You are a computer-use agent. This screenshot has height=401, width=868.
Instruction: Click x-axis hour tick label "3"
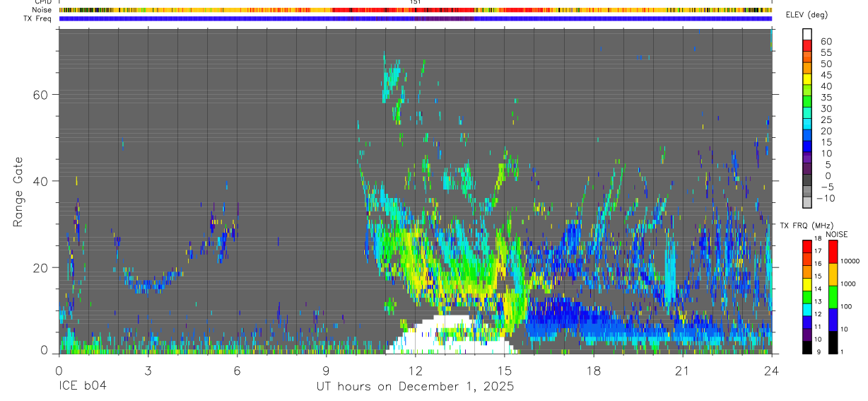point(148,371)
